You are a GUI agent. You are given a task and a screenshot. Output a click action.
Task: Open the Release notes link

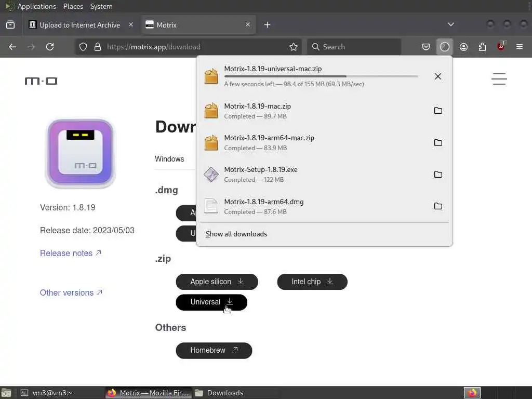71,253
